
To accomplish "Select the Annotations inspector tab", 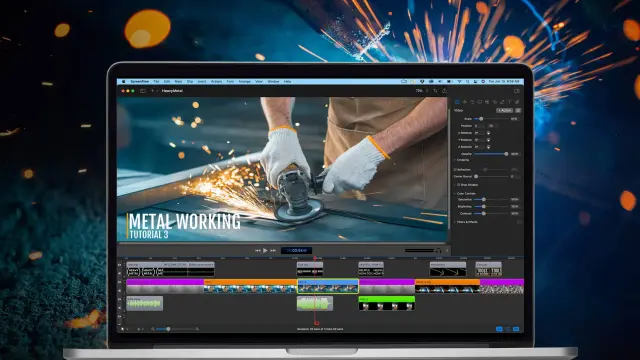I will click(x=502, y=102).
